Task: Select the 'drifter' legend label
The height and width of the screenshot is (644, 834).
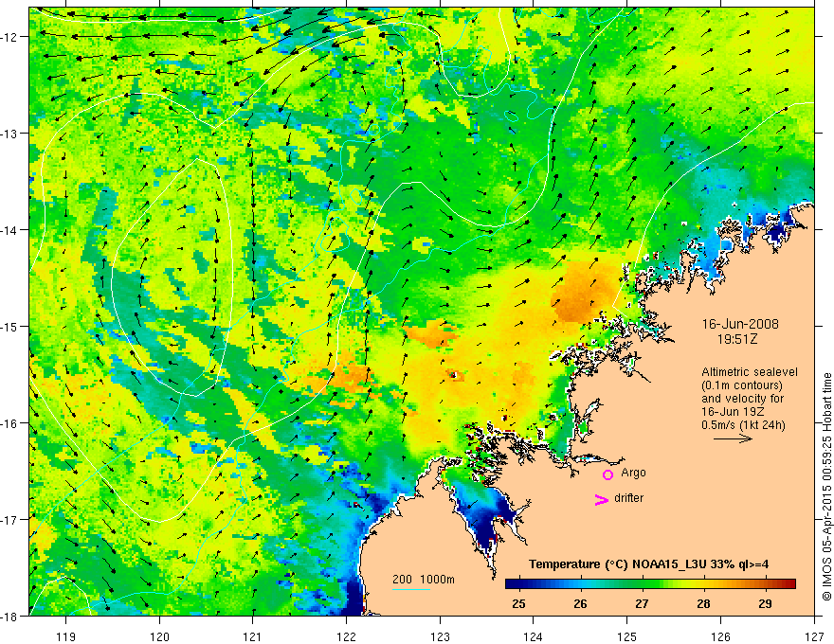Action: pyautogui.click(x=628, y=498)
